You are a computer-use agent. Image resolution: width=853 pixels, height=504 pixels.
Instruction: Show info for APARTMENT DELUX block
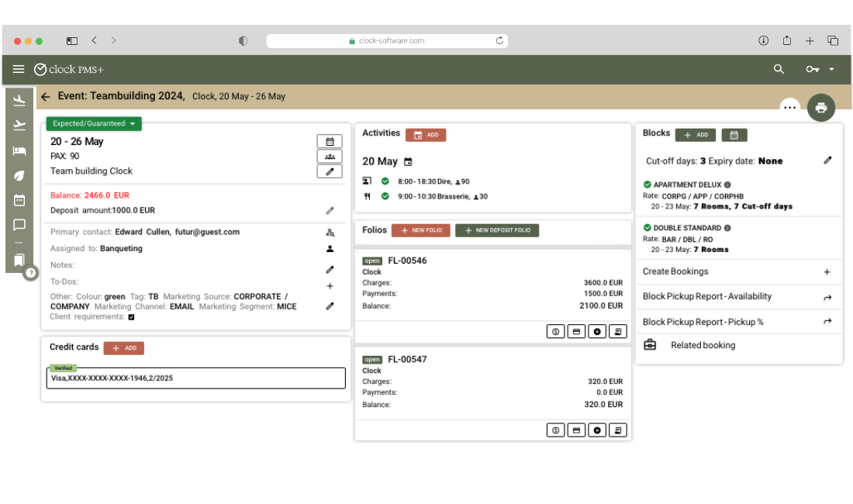(727, 185)
